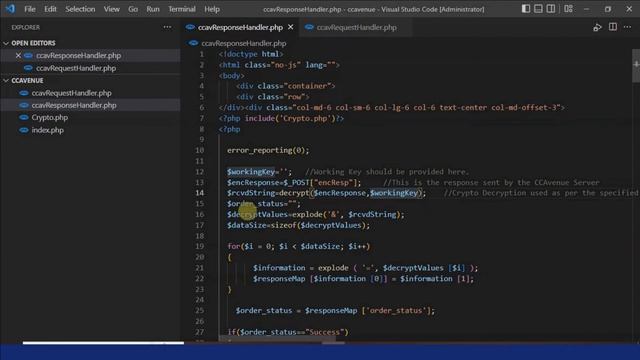Close the ccavResponseHandler.php tab
Viewport: 640px width, 360px height.
pos(291,27)
